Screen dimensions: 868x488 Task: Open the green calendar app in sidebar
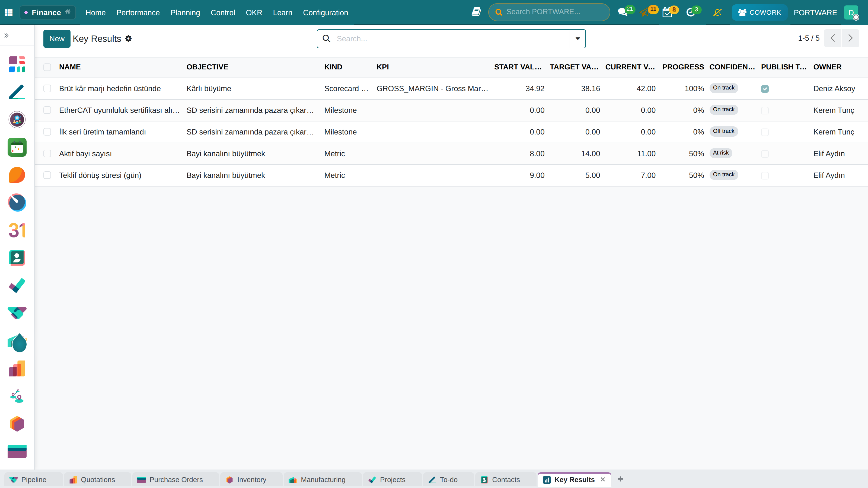point(17,147)
